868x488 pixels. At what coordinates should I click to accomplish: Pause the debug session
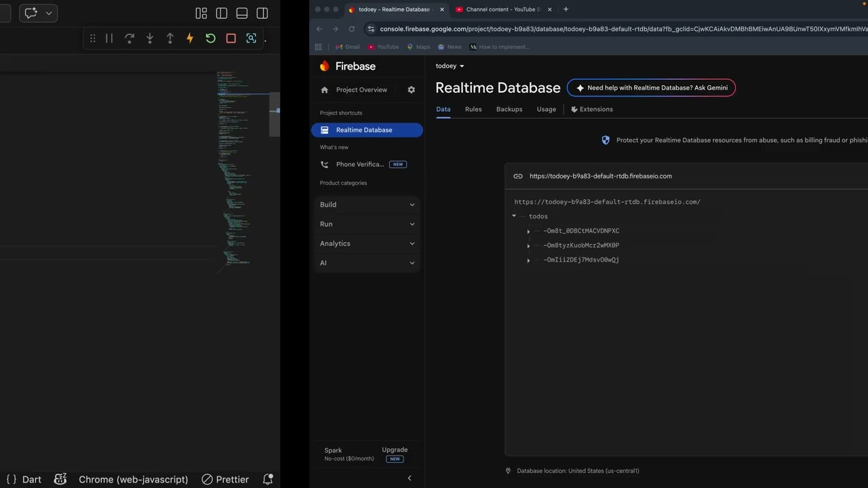click(x=109, y=38)
